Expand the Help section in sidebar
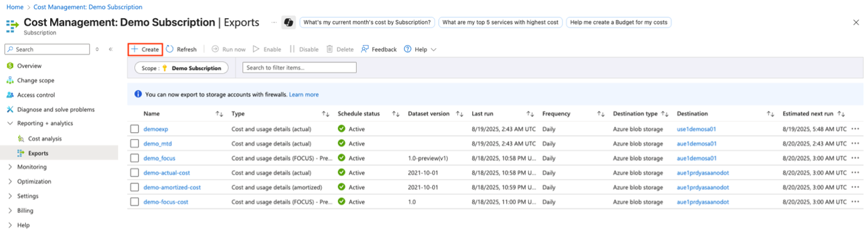The image size is (868, 231). 10,225
